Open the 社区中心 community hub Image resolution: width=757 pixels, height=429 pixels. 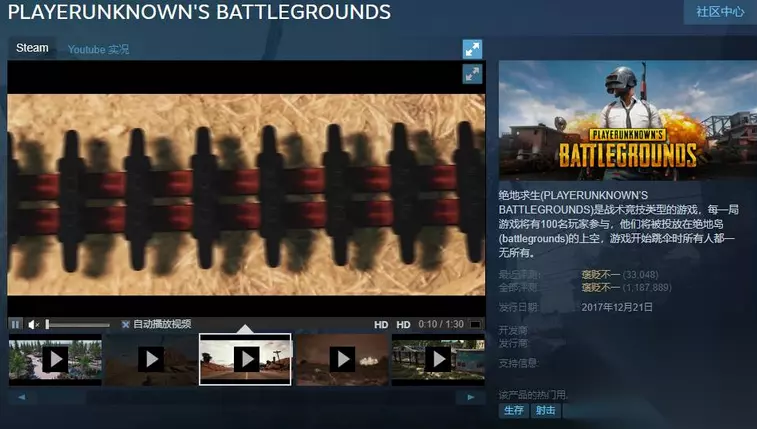pyautogui.click(x=720, y=12)
